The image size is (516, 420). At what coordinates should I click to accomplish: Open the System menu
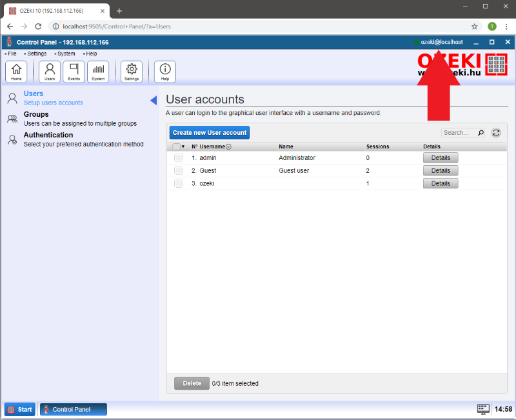[66, 54]
